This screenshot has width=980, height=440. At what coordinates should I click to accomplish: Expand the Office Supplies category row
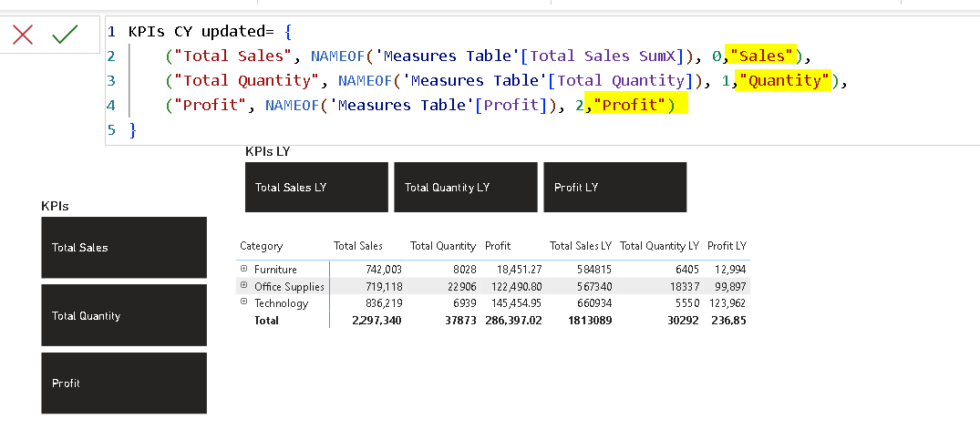coord(243,286)
